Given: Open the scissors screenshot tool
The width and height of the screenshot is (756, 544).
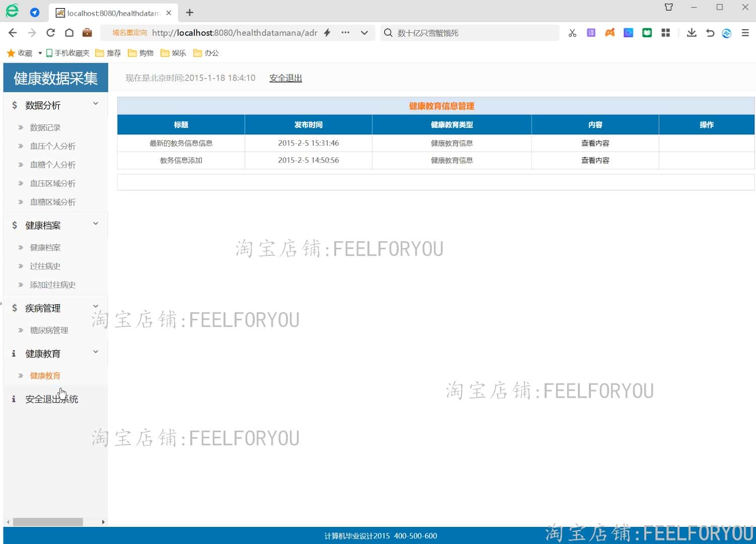Looking at the screenshot, I should click(572, 33).
